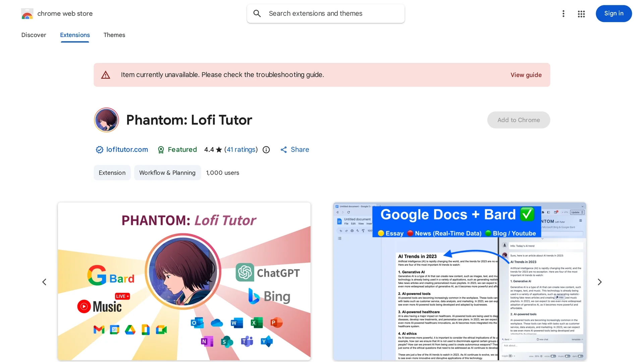
Task: Open the Phantom Lofi Tutor promo screenshot
Action: [x=184, y=281]
